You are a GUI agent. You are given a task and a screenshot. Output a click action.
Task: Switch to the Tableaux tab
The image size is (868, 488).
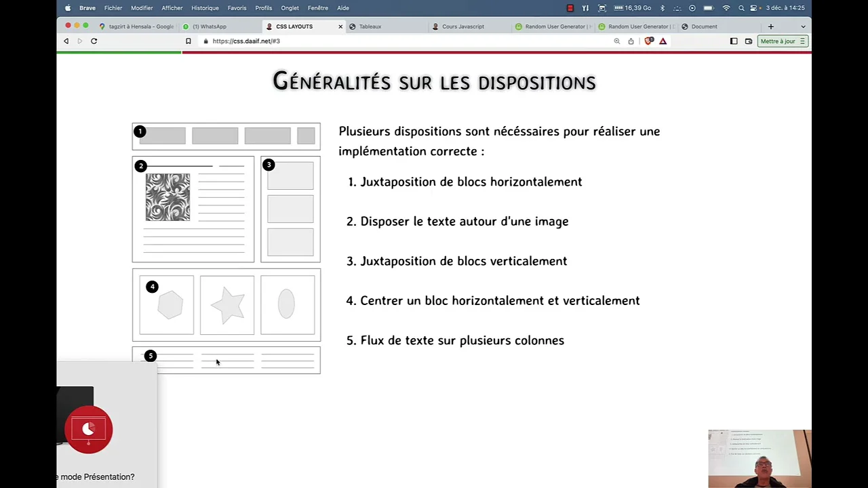pos(387,26)
